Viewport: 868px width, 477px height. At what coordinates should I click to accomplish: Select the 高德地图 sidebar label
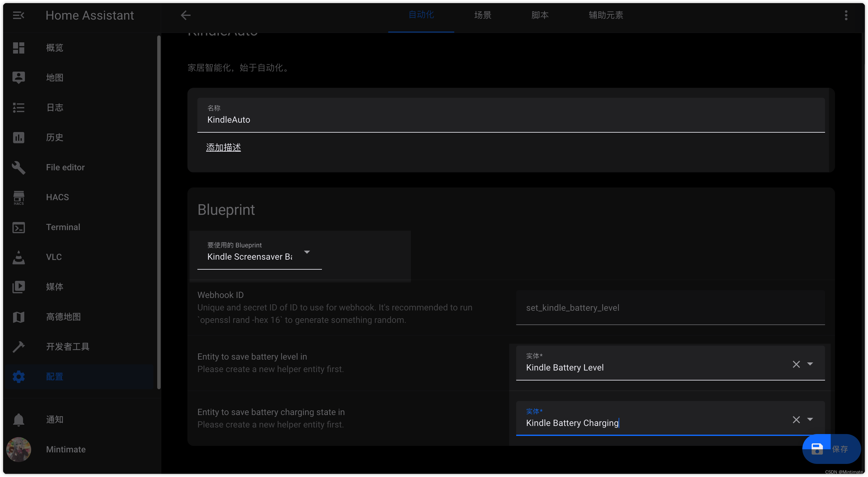click(63, 317)
